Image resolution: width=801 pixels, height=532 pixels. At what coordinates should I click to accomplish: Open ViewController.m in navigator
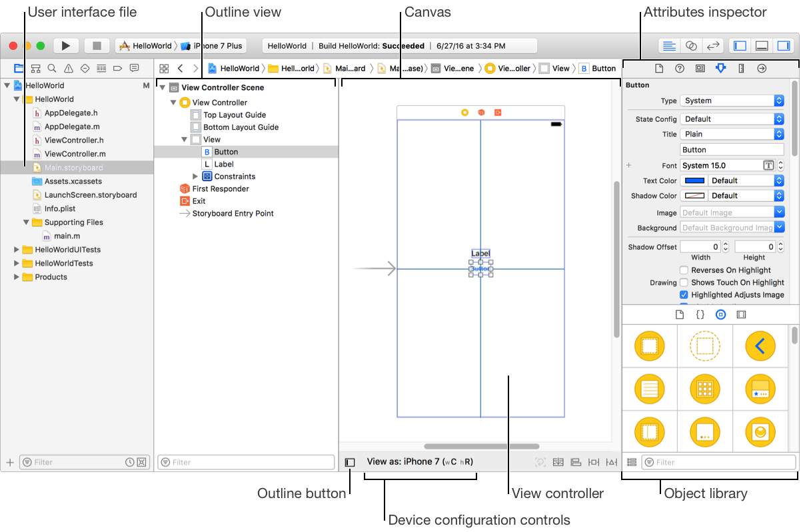[75, 154]
